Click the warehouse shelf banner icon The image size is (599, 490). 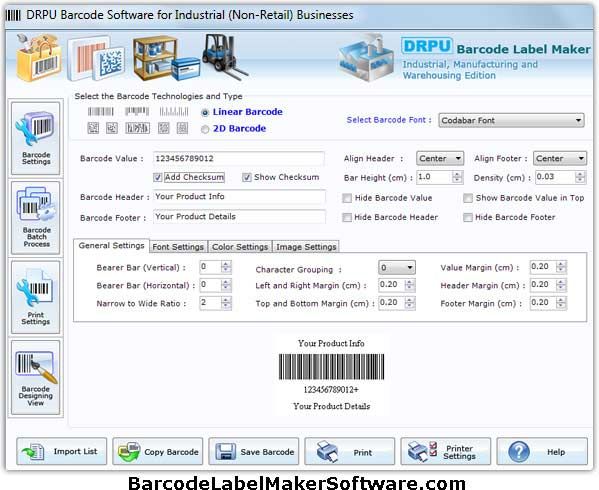tap(166, 58)
